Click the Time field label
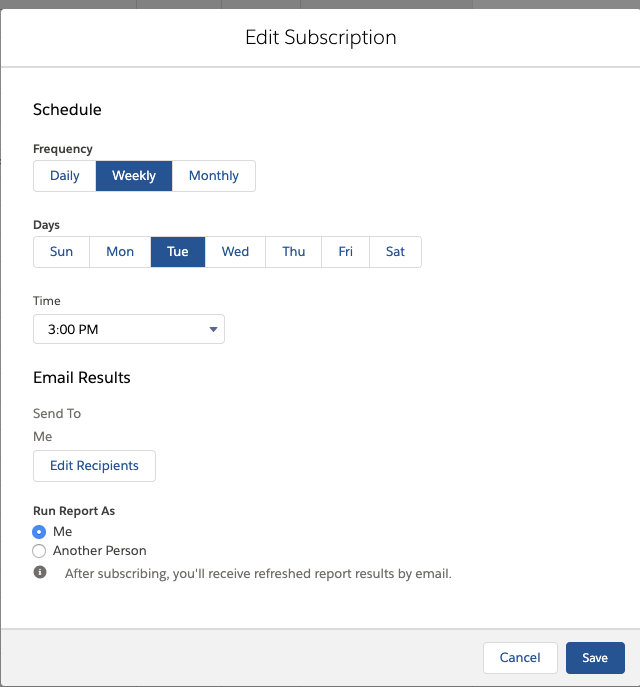Screen dimensions: 640x687 pyautogui.click(x=47, y=301)
